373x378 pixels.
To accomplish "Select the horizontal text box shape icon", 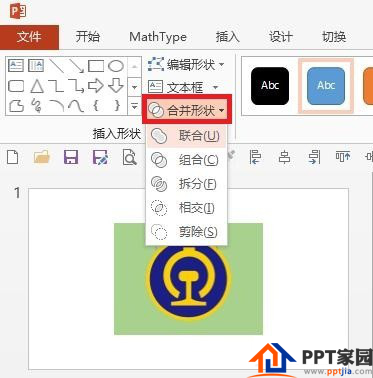I will pos(16,65).
